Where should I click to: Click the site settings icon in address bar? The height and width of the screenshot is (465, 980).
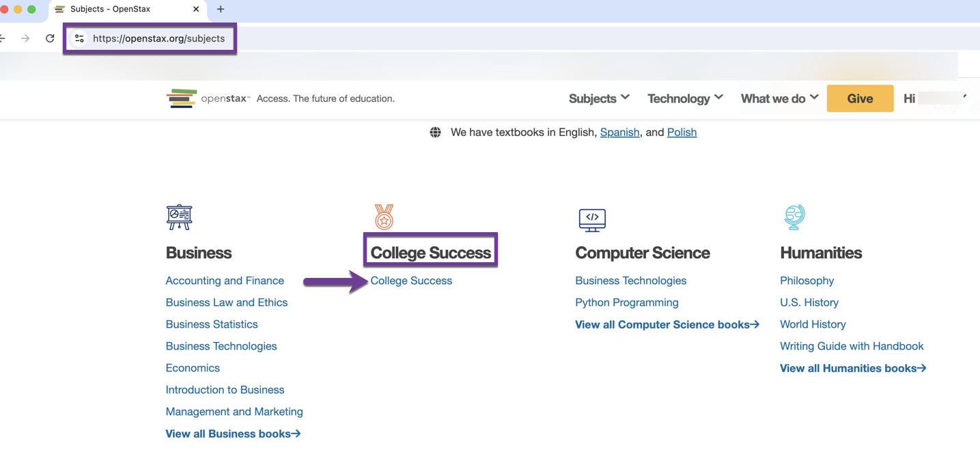click(79, 38)
